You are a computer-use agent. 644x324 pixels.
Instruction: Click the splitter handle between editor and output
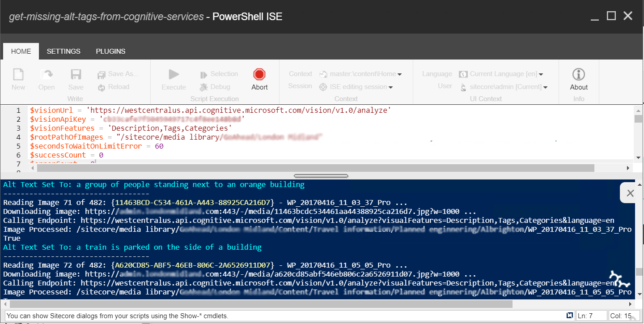pyautogui.click(x=321, y=176)
